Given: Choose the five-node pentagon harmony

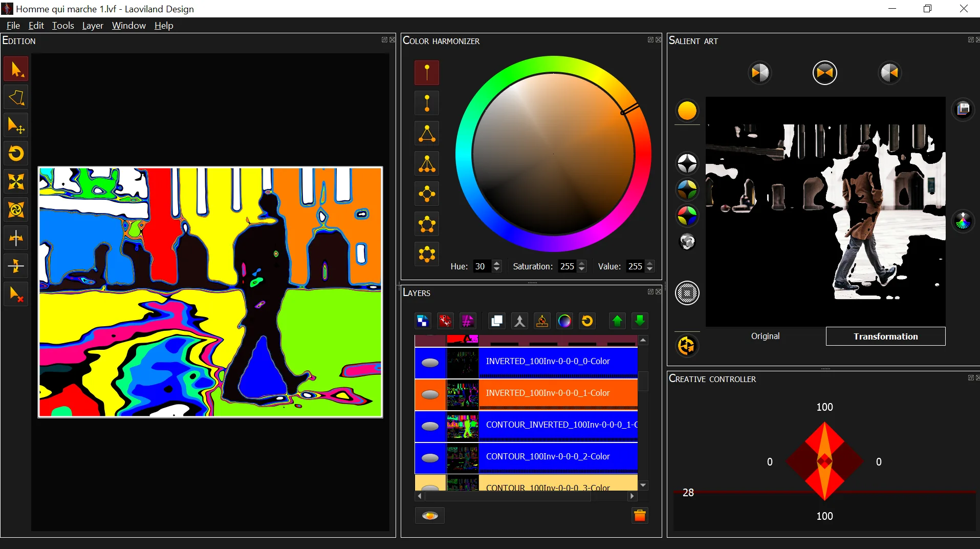Looking at the screenshot, I should pyautogui.click(x=427, y=224).
